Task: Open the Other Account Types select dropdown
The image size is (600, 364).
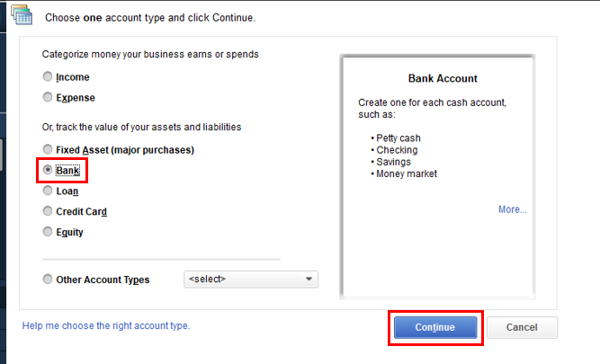Action: click(250, 280)
